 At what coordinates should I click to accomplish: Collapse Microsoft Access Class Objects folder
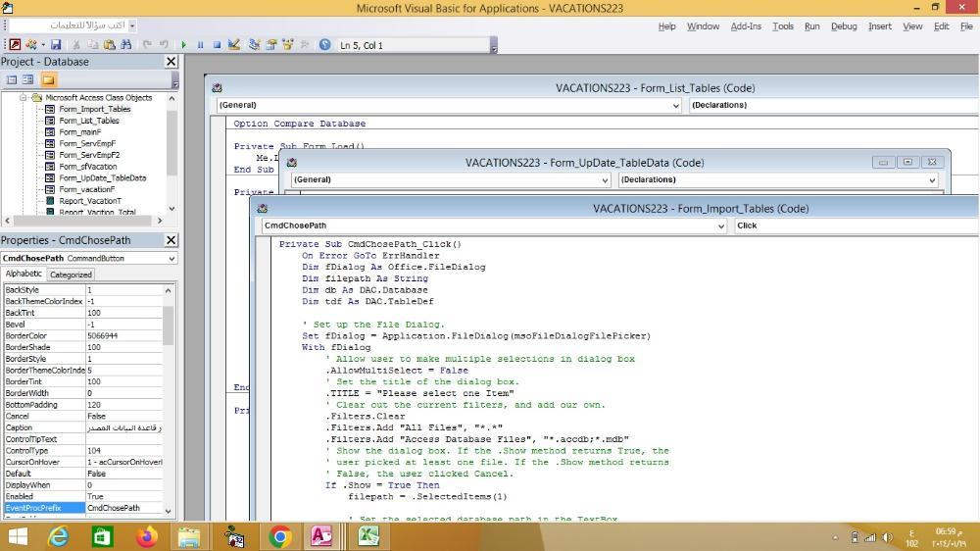pos(24,98)
